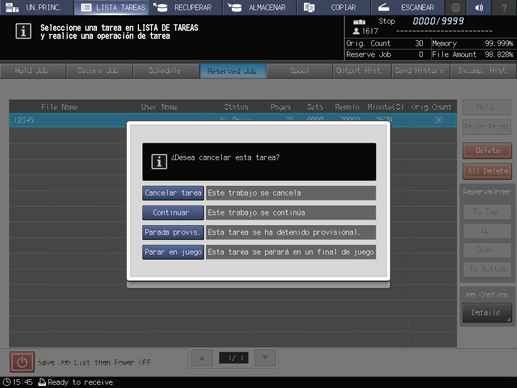Click the Up reserve order button

pos(487,231)
